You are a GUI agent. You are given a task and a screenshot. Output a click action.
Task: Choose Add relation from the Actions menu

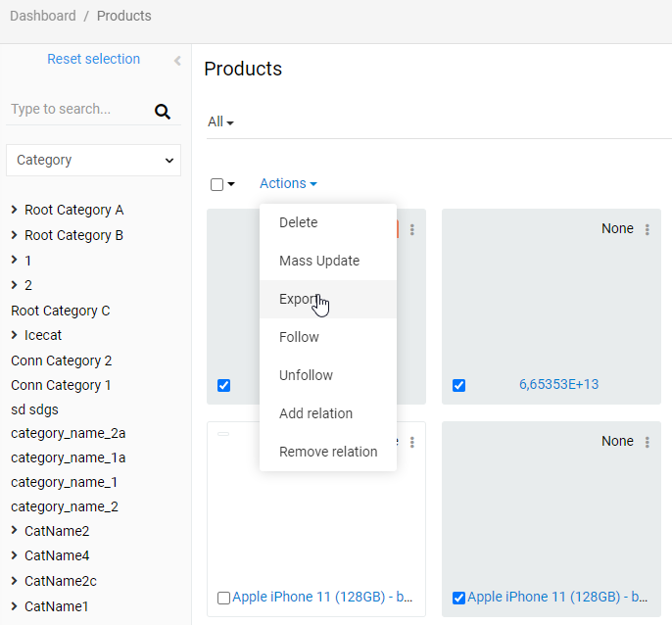pos(328,413)
